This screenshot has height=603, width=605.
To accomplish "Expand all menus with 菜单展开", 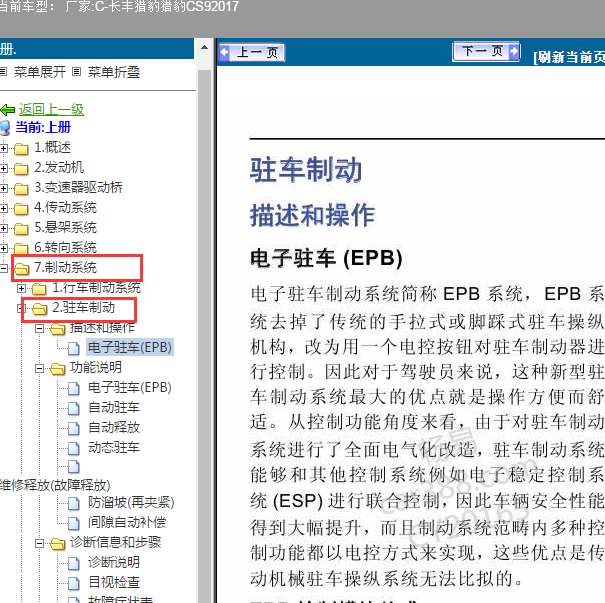I will click(40, 72).
